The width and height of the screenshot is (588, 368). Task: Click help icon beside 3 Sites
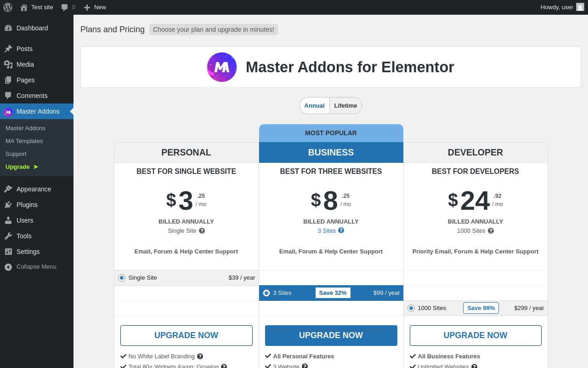coord(341,230)
